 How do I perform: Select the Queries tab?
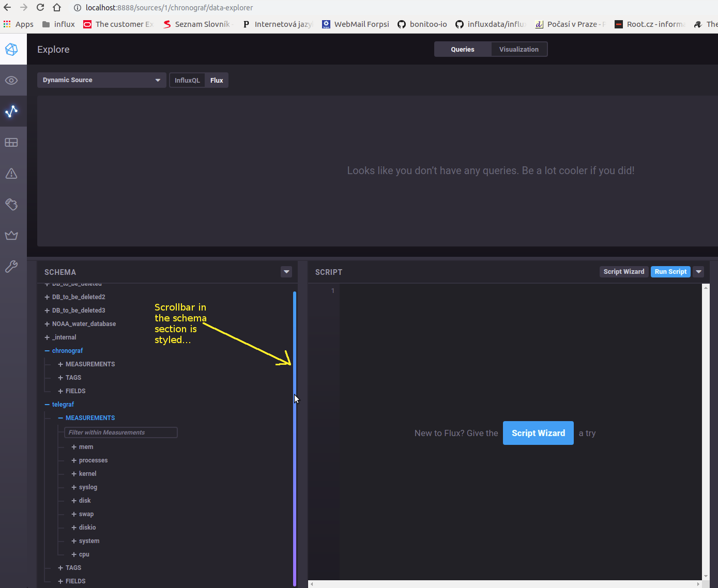[462, 49]
